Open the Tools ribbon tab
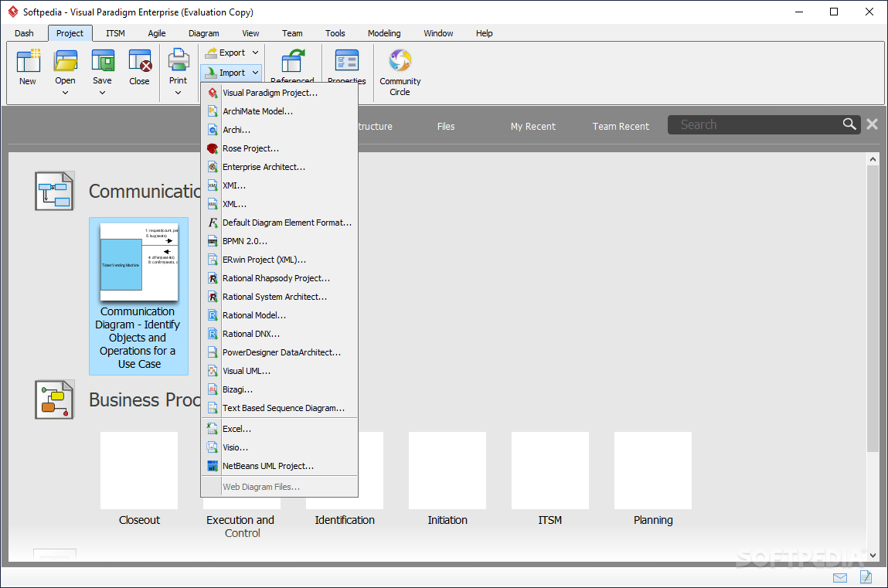 (335, 33)
